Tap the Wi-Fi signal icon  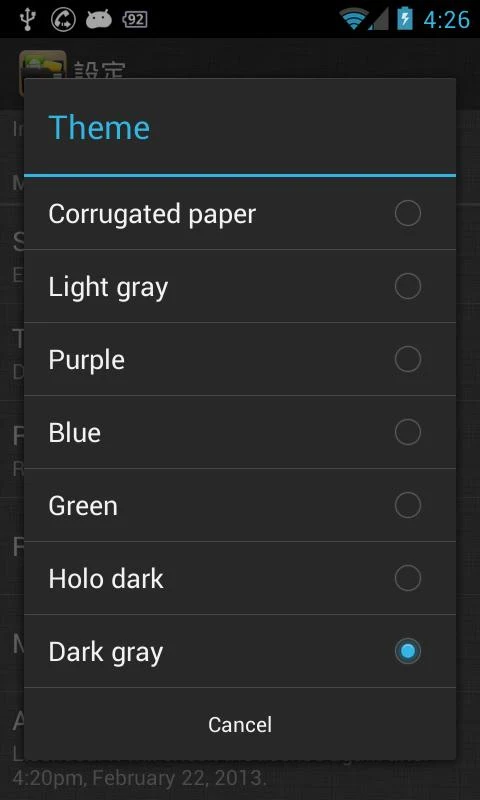[x=355, y=20]
